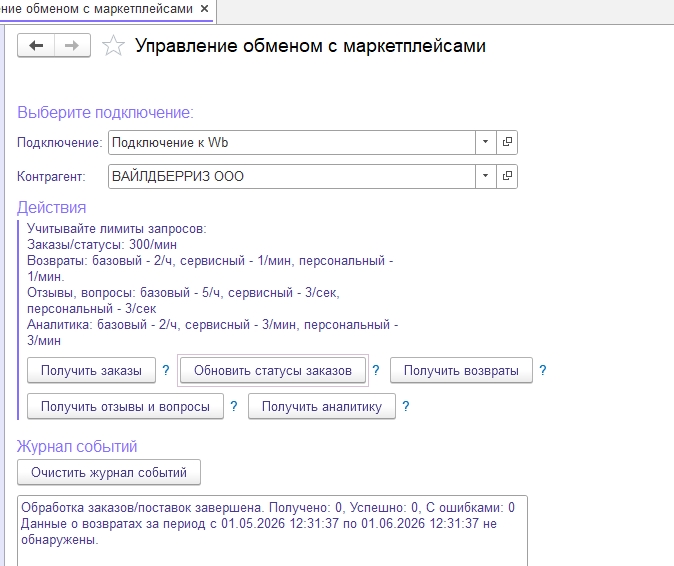Open the Подключение к Wb item form
Screen dimensions: 674x566
point(507,142)
